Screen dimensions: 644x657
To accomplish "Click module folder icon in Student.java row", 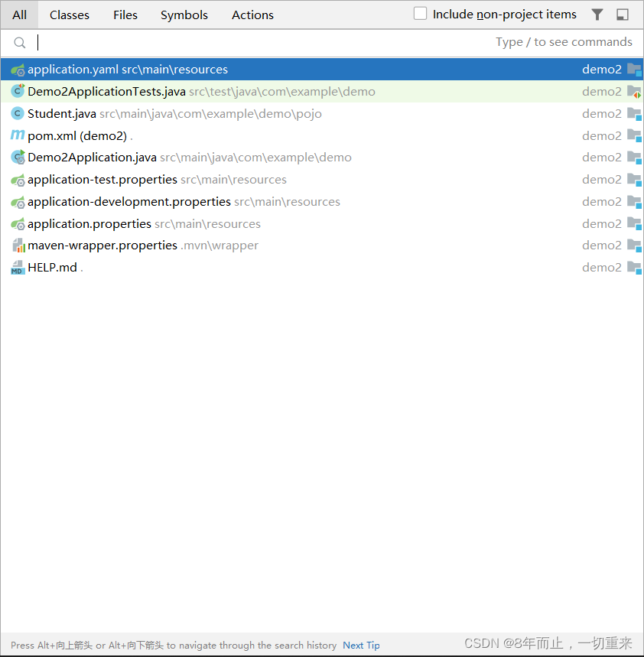I will pos(634,113).
